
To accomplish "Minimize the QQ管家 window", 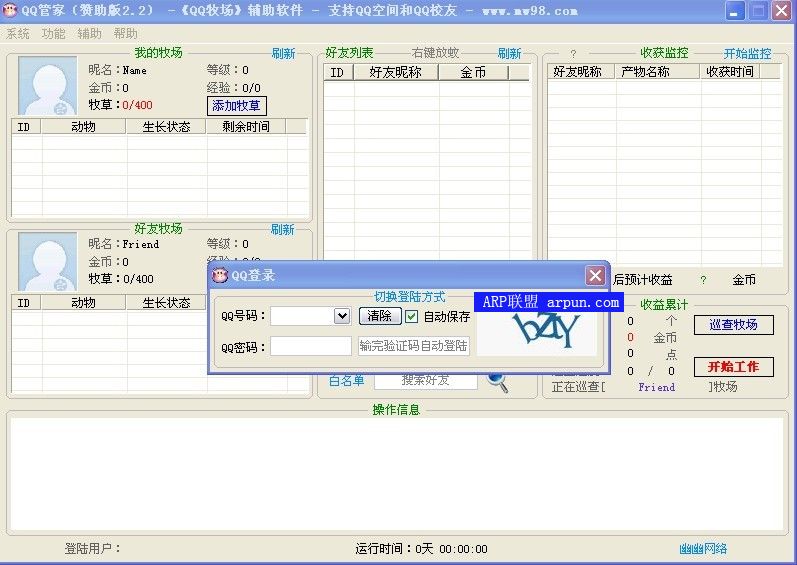I will [x=734, y=11].
